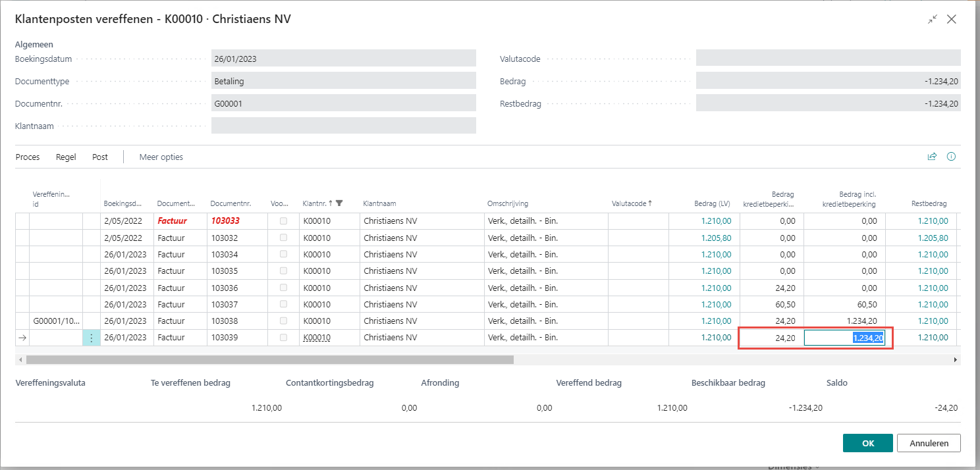Click the row selector arrow on the last row
Image resolution: width=980 pixels, height=470 pixels.
(22, 338)
